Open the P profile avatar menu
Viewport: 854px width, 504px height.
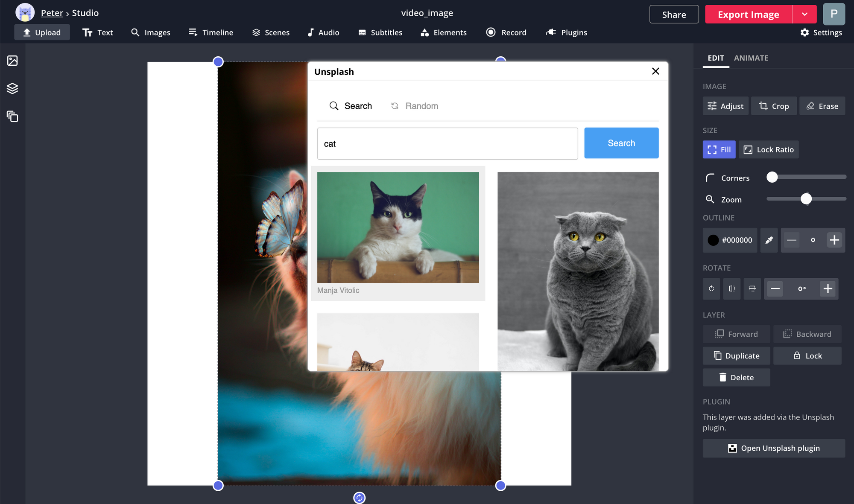pos(834,14)
